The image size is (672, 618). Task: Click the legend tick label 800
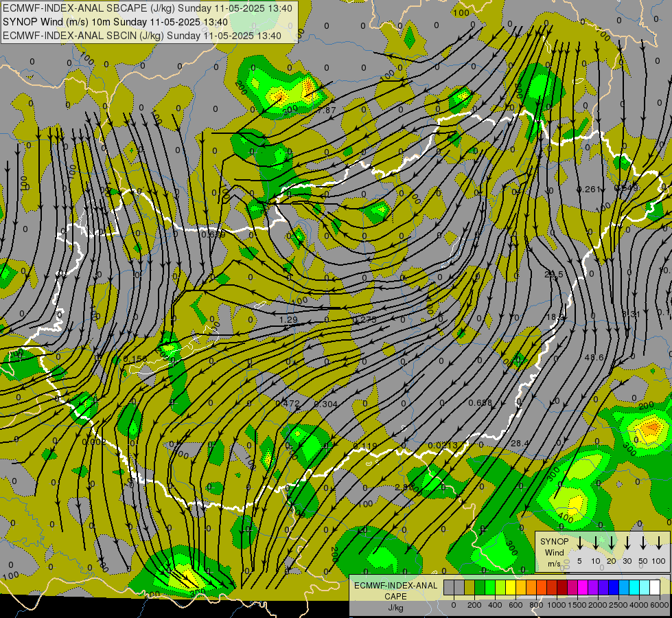[536, 605]
